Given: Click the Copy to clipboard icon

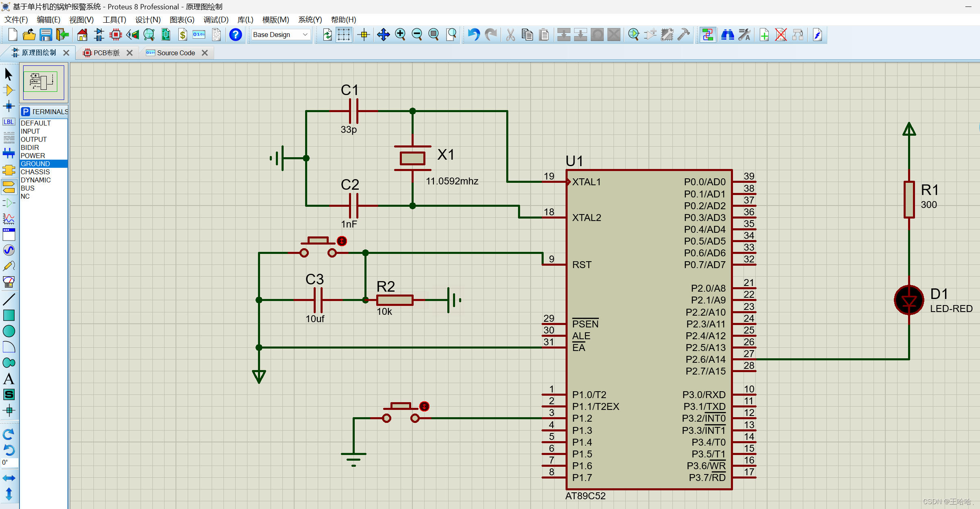Looking at the screenshot, I should coord(527,35).
